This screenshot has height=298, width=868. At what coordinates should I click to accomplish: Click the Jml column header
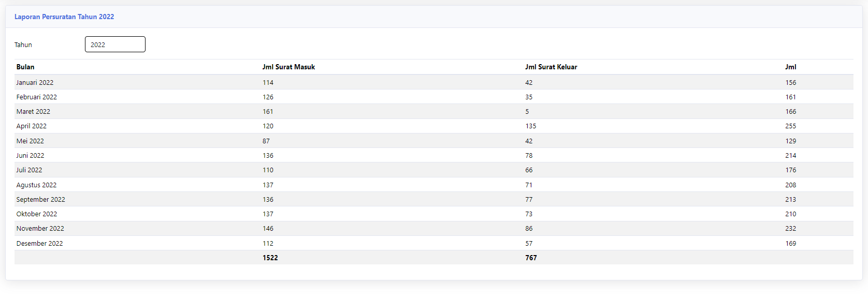pos(790,67)
